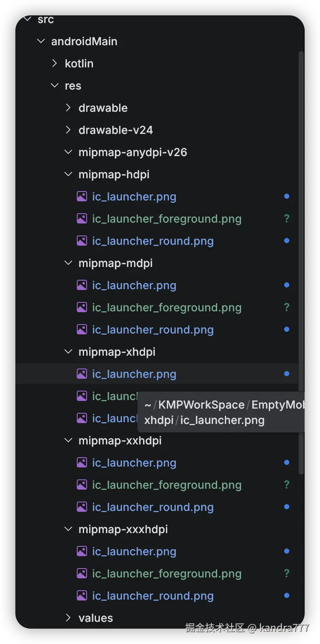Click image icon of mipmap-mdpi ic_launcher.png
Image resolution: width=320 pixels, height=644 pixels.
pyautogui.click(x=82, y=285)
